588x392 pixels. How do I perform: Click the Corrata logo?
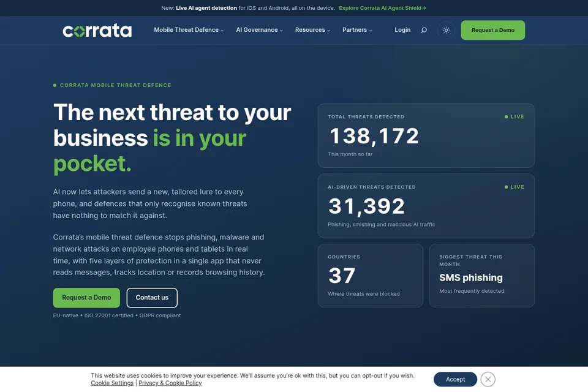click(x=97, y=31)
